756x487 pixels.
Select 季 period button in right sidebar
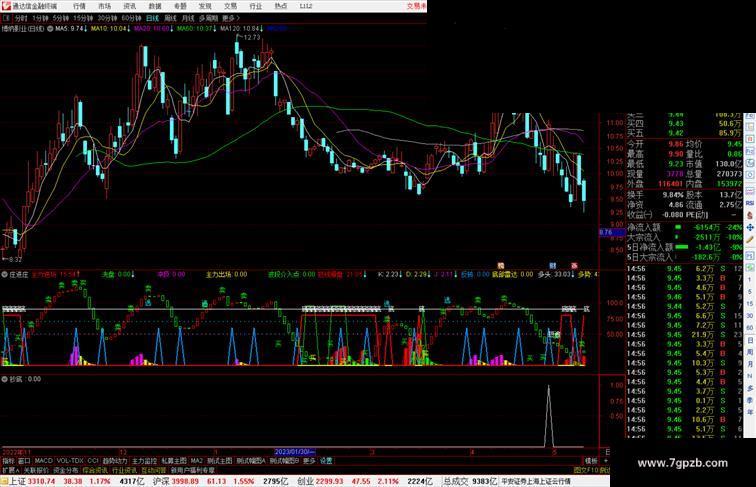click(x=750, y=400)
